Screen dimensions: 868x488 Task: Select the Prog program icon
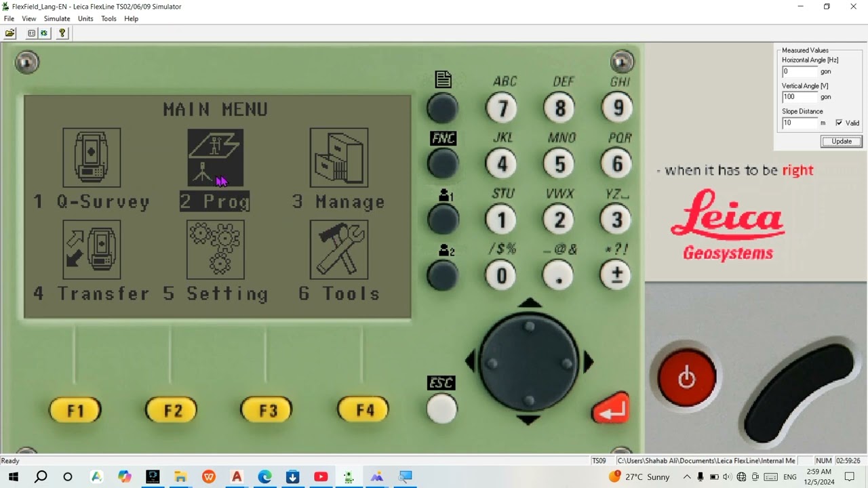click(x=215, y=157)
